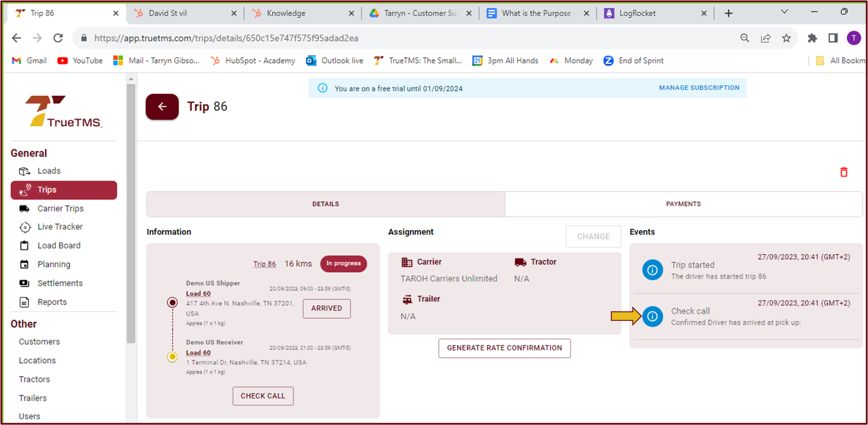The height and width of the screenshot is (425, 868).
Task: Go to Load Board in sidebar
Action: [x=59, y=245]
